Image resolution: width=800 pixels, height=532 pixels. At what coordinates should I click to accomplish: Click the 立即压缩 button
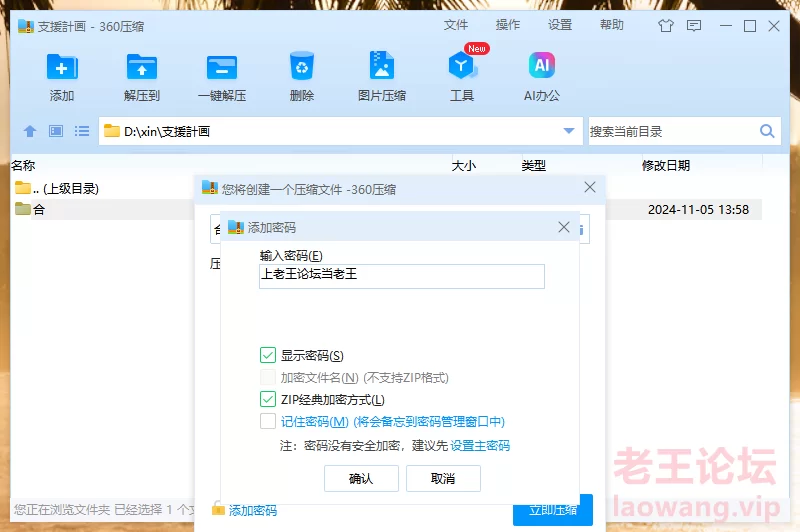pyautogui.click(x=553, y=510)
